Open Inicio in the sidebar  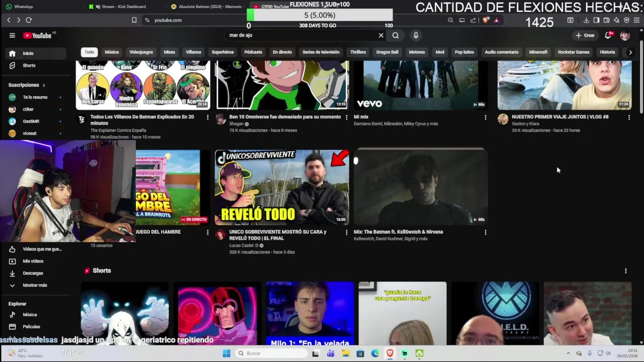[x=36, y=53]
